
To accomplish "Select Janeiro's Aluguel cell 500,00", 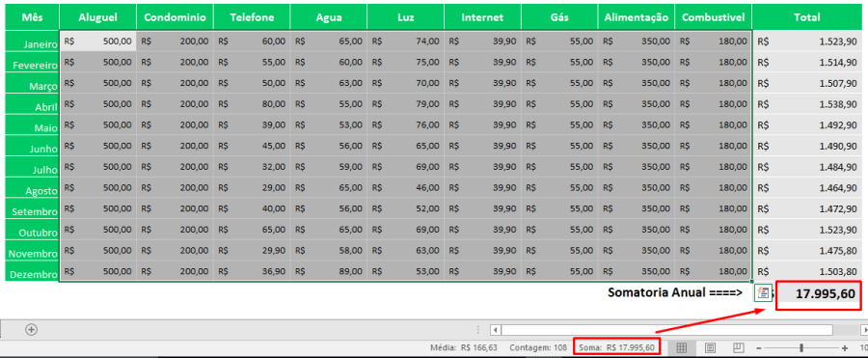I will click(x=98, y=41).
